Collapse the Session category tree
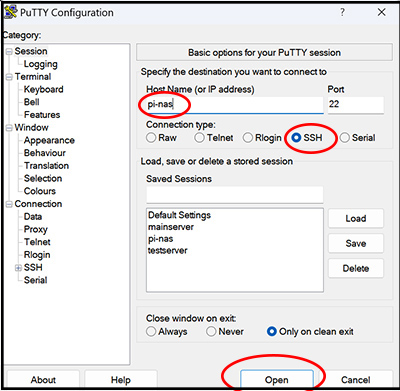400x391 pixels. [9, 52]
